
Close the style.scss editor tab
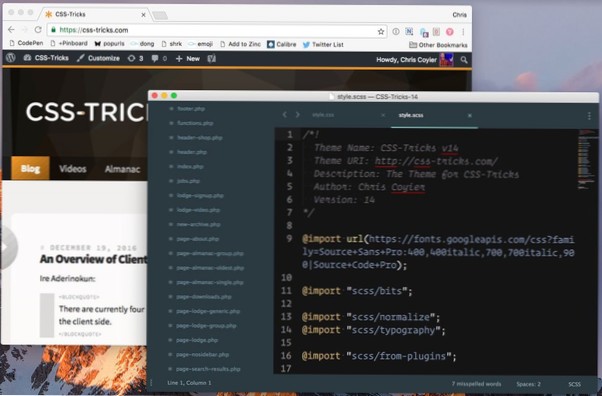[x=470, y=115]
